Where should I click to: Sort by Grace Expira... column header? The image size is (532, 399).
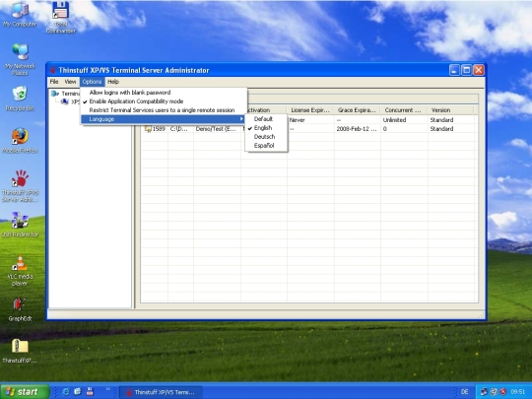[x=358, y=110]
